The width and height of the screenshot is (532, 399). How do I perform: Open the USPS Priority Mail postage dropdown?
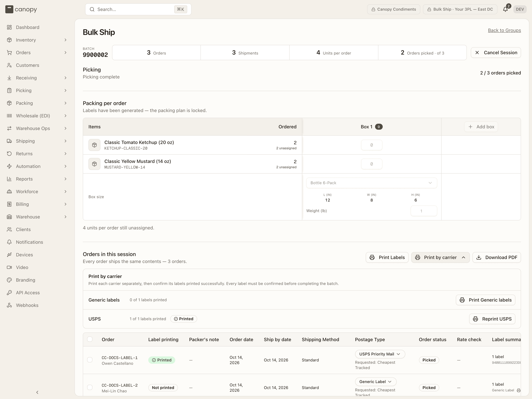(380, 354)
